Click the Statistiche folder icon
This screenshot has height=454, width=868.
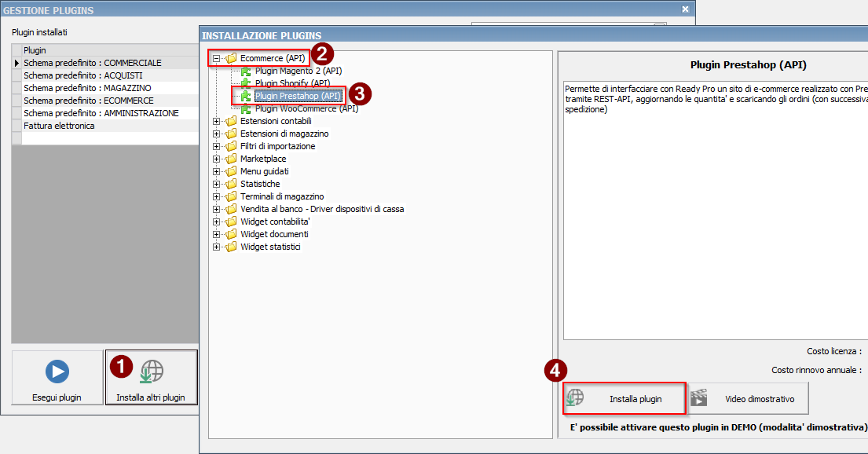[231, 184]
